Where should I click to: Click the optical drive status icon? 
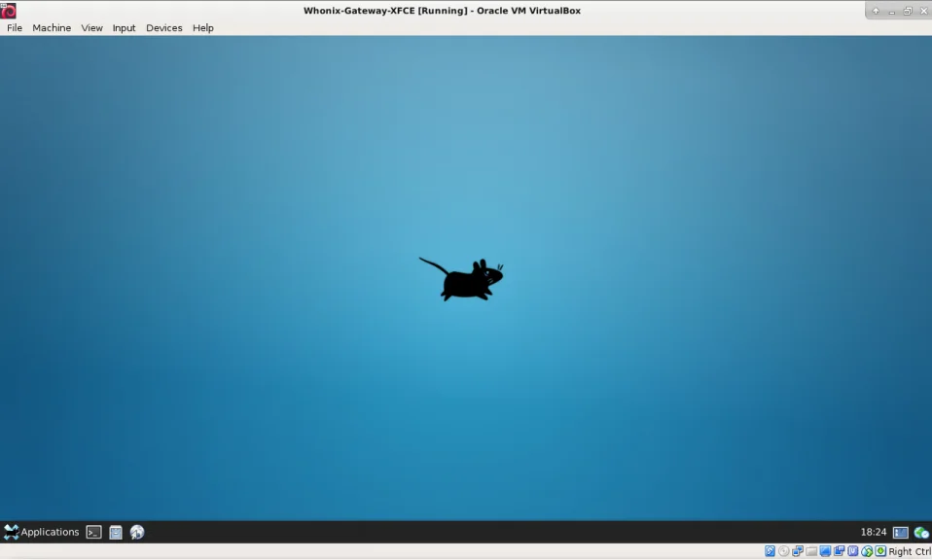point(783,551)
